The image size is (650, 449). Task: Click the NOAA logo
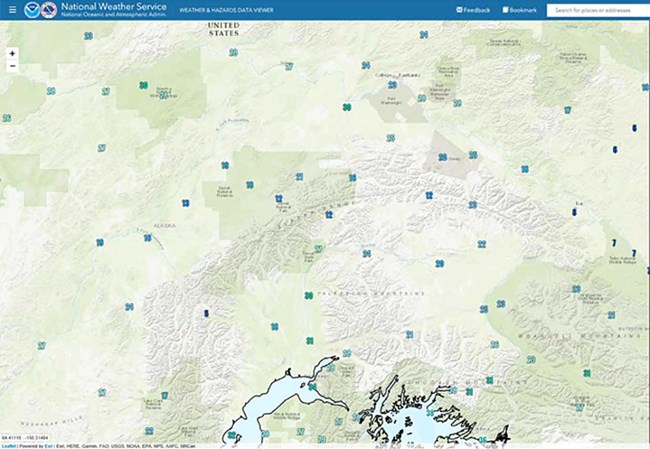coord(31,11)
